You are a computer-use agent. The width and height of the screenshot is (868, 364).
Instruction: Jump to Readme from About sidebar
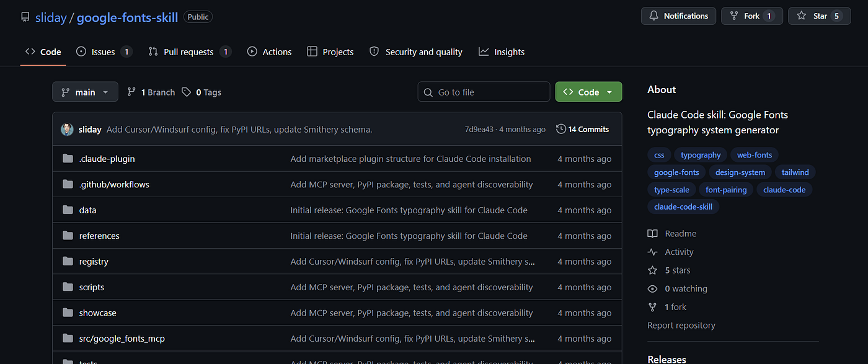672,234
